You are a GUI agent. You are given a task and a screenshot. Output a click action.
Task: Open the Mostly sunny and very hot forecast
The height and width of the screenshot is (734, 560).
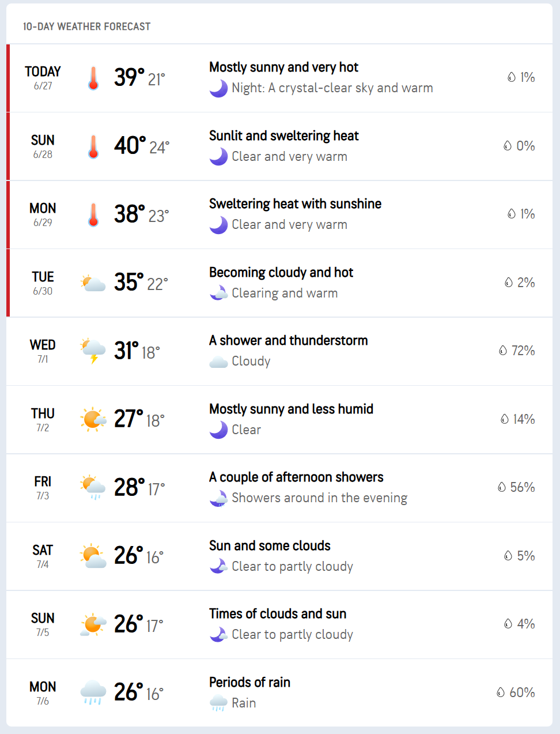click(x=283, y=67)
